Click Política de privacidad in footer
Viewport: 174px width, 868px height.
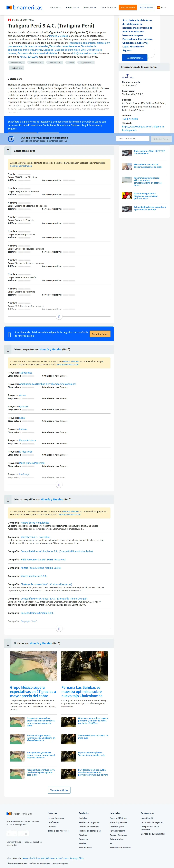pyautogui.click(x=40, y=864)
